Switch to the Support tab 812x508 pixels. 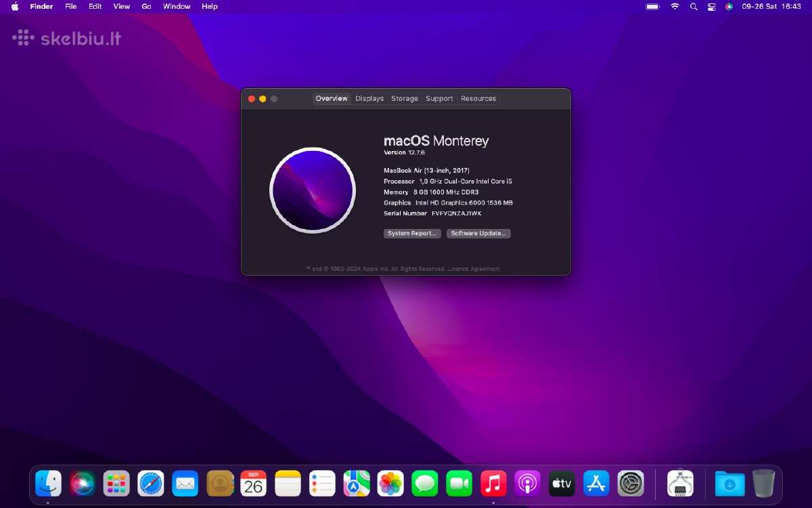pos(439,98)
